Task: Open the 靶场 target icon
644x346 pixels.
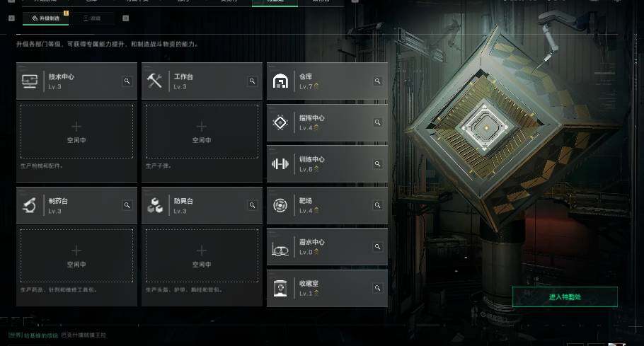Action: pos(280,205)
